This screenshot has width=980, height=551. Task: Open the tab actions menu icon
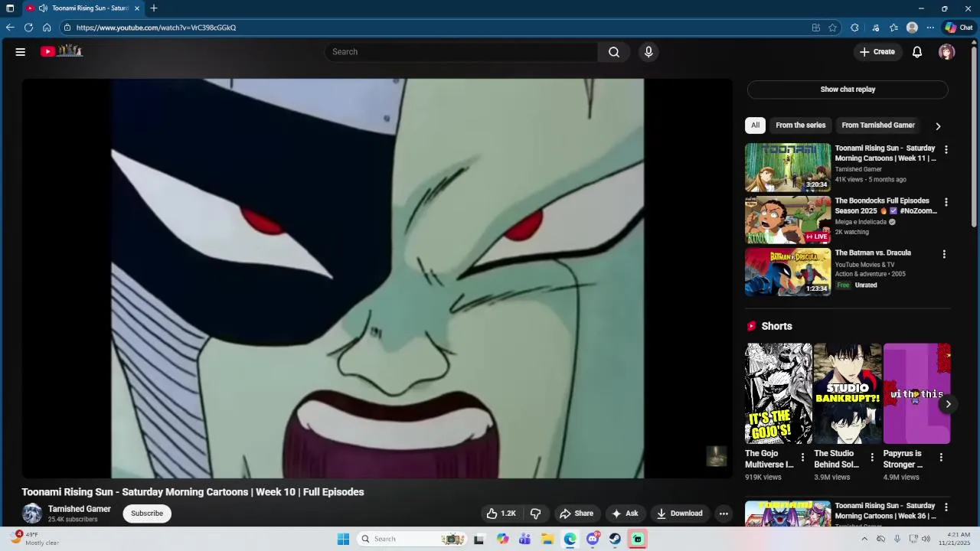10,8
